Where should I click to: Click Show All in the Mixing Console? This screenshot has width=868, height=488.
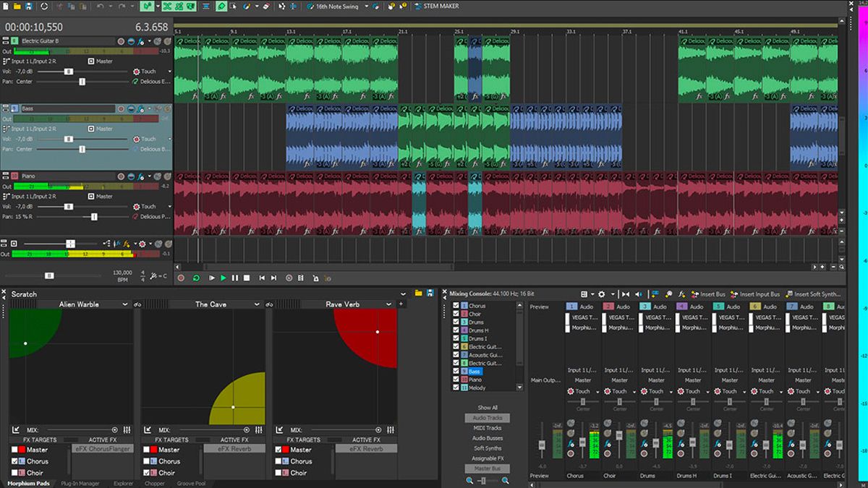488,408
